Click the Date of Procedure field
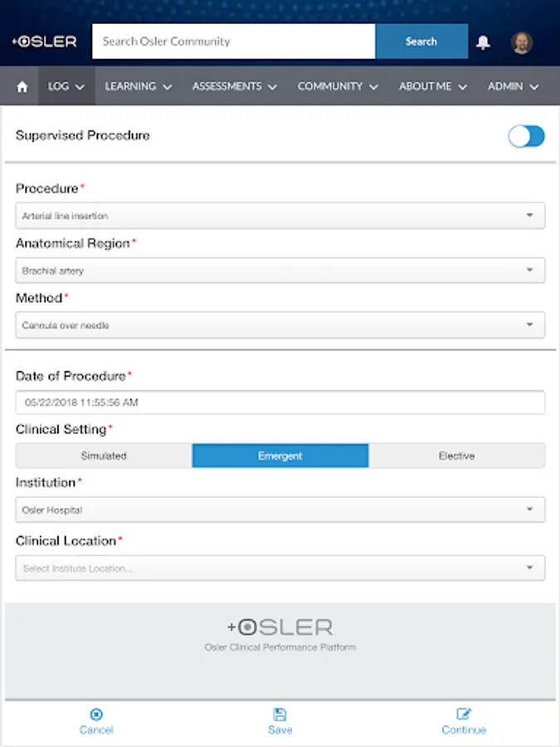 280,403
